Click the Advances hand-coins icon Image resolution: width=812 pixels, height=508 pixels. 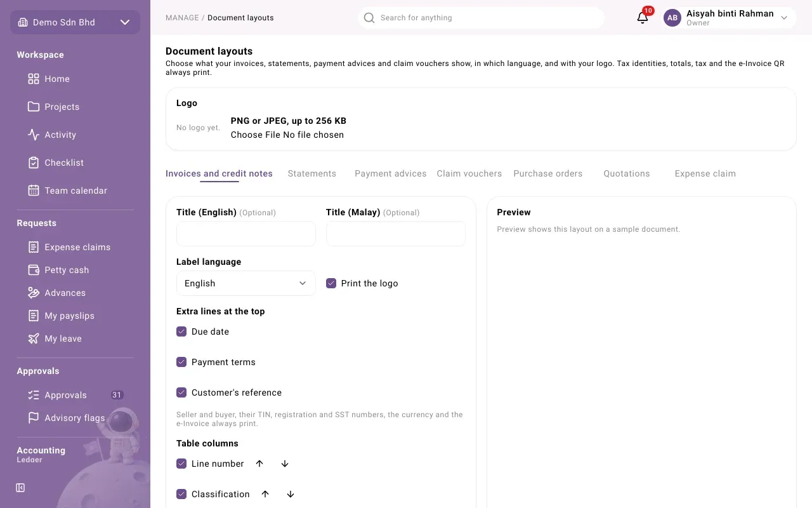(x=34, y=293)
